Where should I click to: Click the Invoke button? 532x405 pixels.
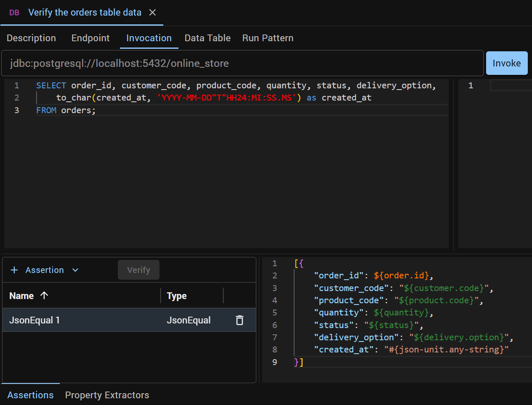tap(507, 63)
